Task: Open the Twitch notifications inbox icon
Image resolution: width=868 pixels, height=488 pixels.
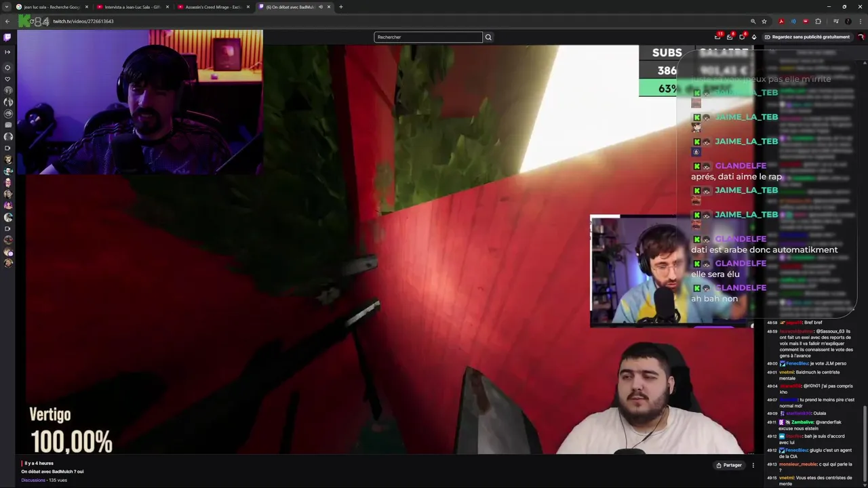Action: coord(730,37)
